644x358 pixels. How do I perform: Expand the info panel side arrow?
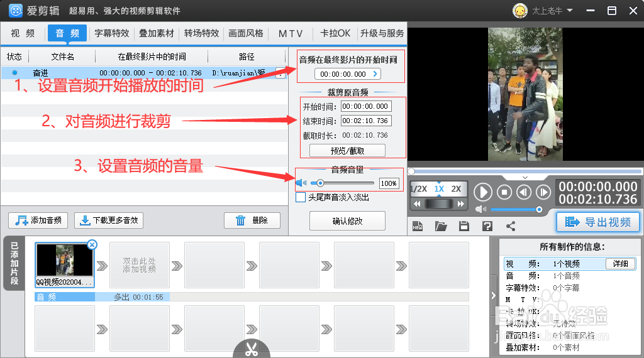(494, 295)
